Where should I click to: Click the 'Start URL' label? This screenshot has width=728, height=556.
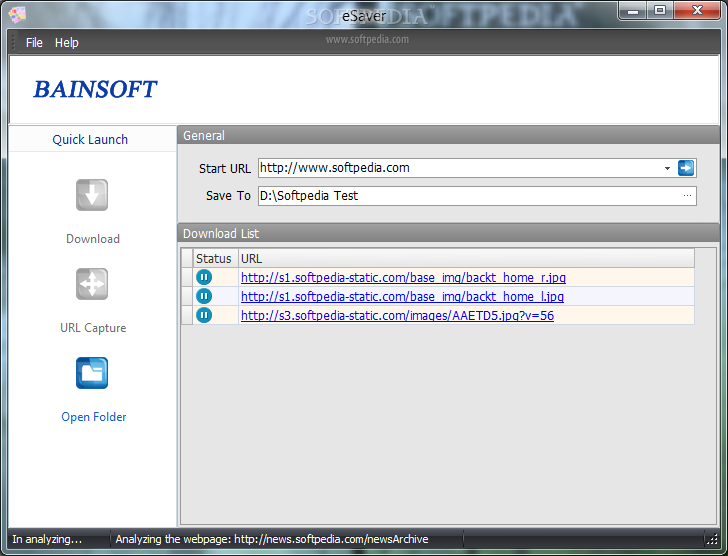[225, 168]
